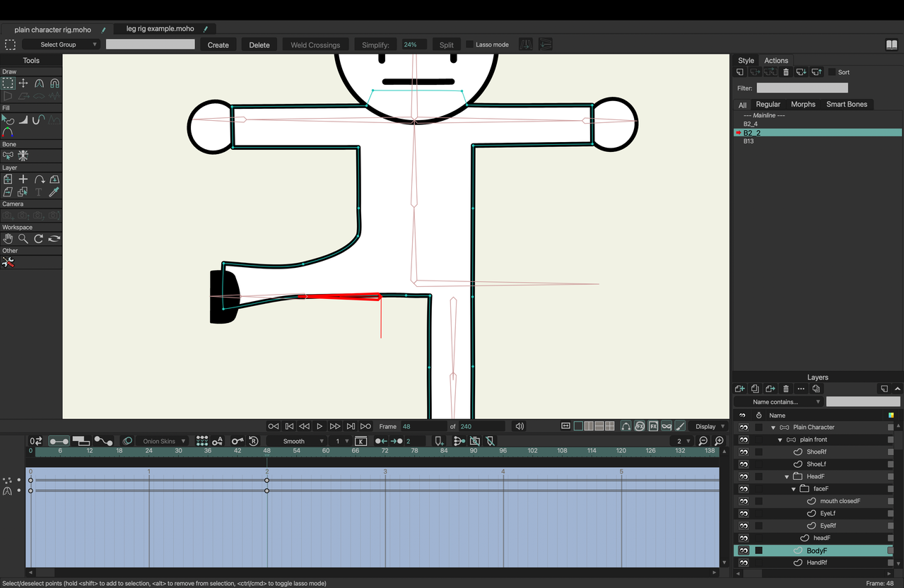Click the Play button in transport controls
This screenshot has width=904, height=588.
(319, 426)
